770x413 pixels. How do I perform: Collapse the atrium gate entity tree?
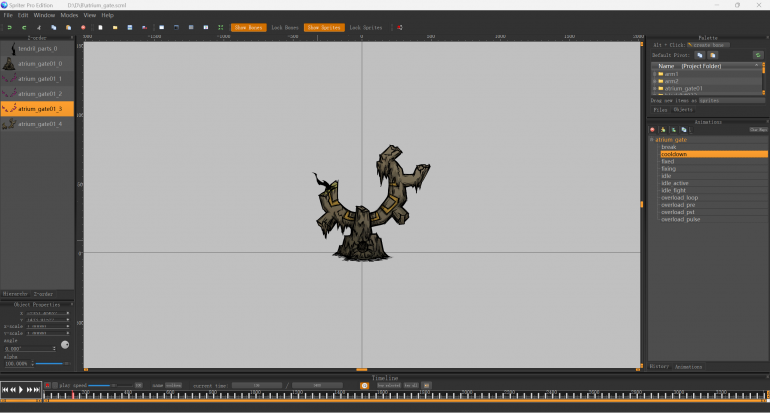click(652, 139)
